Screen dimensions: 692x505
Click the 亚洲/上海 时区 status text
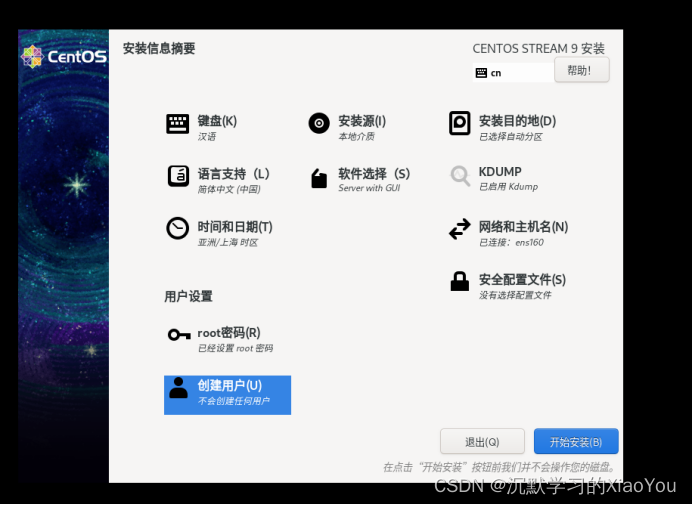point(228,242)
